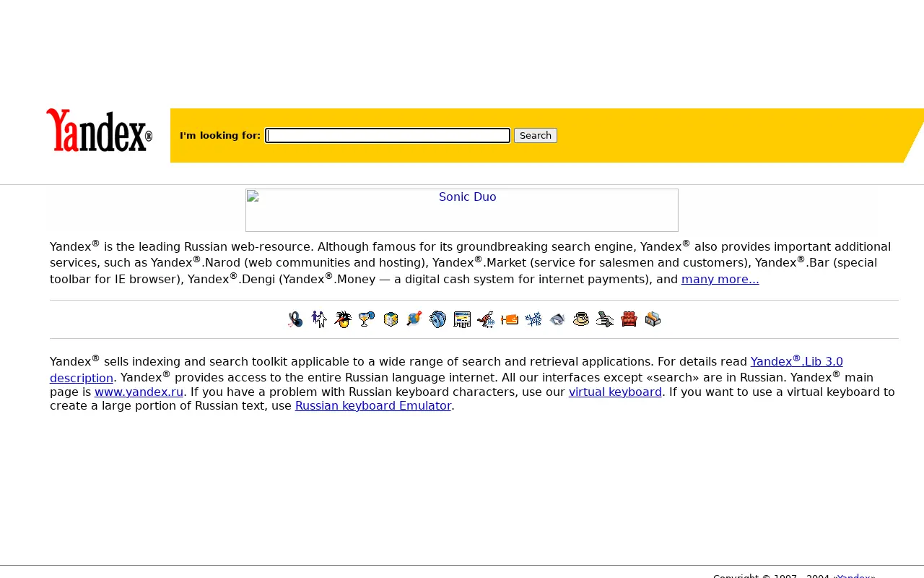Follow the 'many more...' link

click(x=720, y=280)
